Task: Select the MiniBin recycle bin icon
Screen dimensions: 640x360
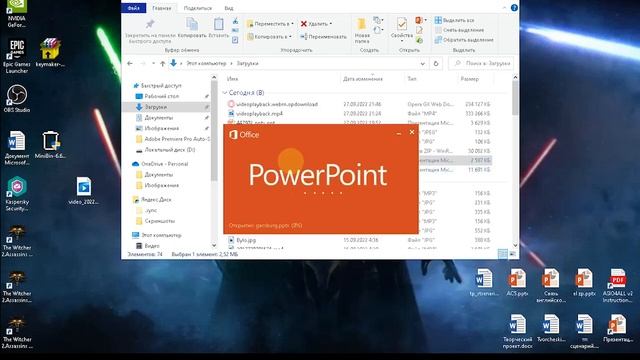Action: [x=50, y=144]
